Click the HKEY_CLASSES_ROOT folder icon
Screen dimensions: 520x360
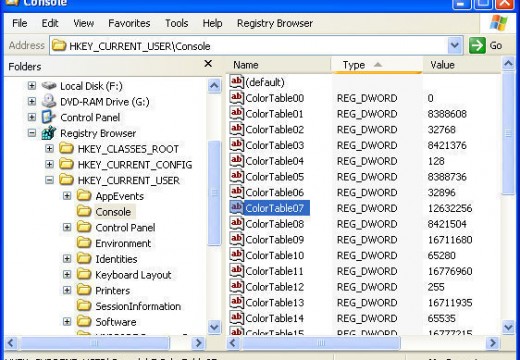pyautogui.click(x=66, y=149)
